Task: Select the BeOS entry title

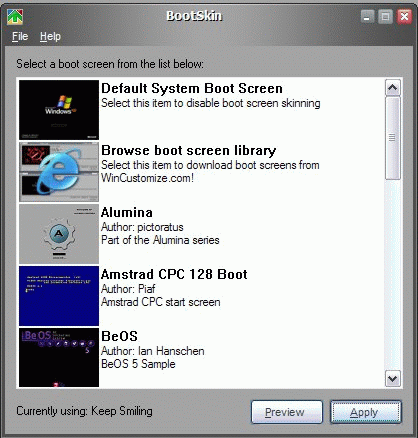Action: tap(119, 336)
